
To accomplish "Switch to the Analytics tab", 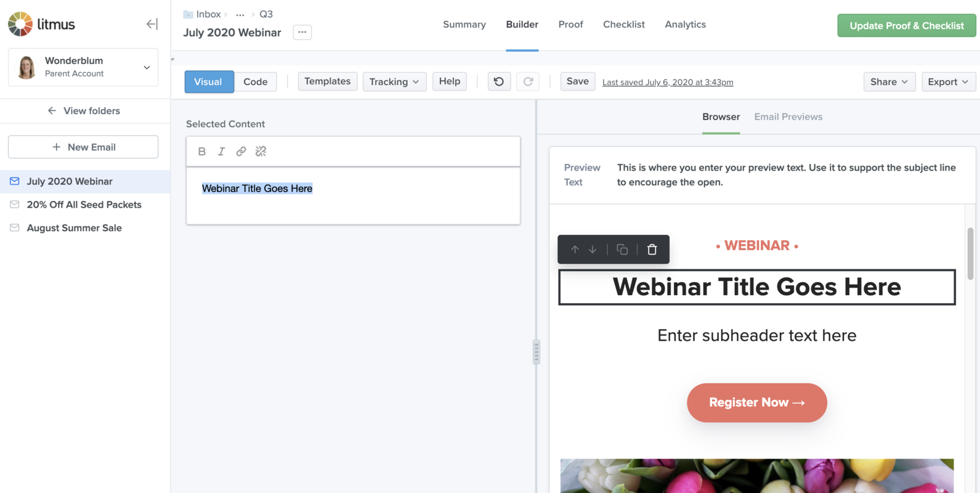I will [686, 25].
